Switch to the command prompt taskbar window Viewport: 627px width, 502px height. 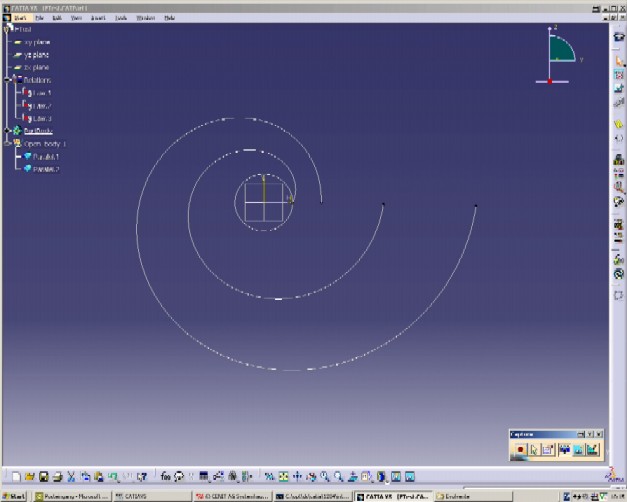click(313, 496)
